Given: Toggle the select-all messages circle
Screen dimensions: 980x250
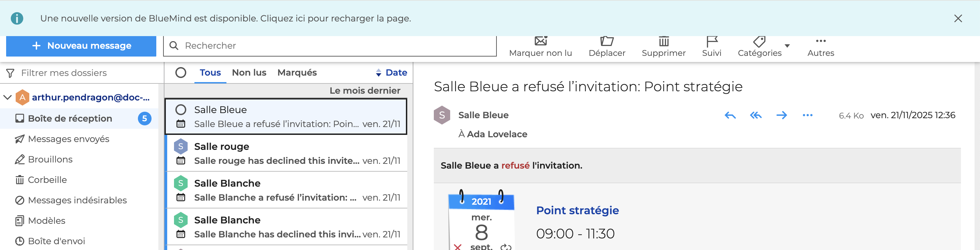Looking at the screenshot, I should 181,73.
